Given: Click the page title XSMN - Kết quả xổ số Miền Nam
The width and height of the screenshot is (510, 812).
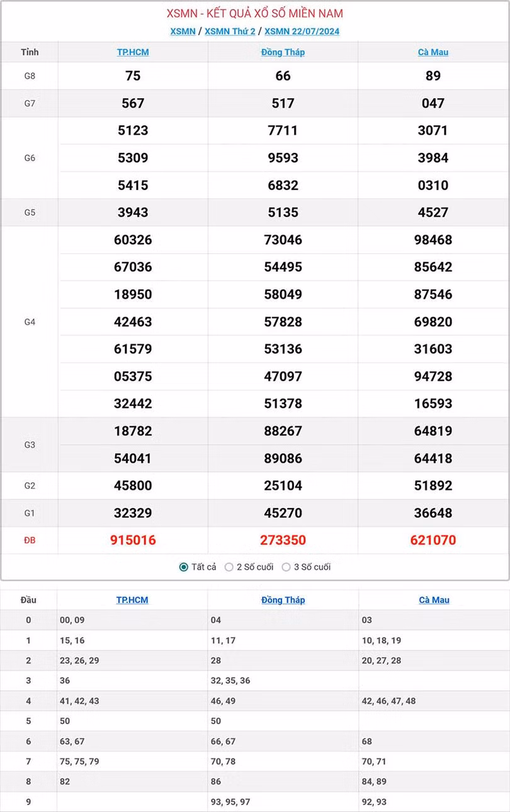Looking at the screenshot, I should tap(255, 14).
